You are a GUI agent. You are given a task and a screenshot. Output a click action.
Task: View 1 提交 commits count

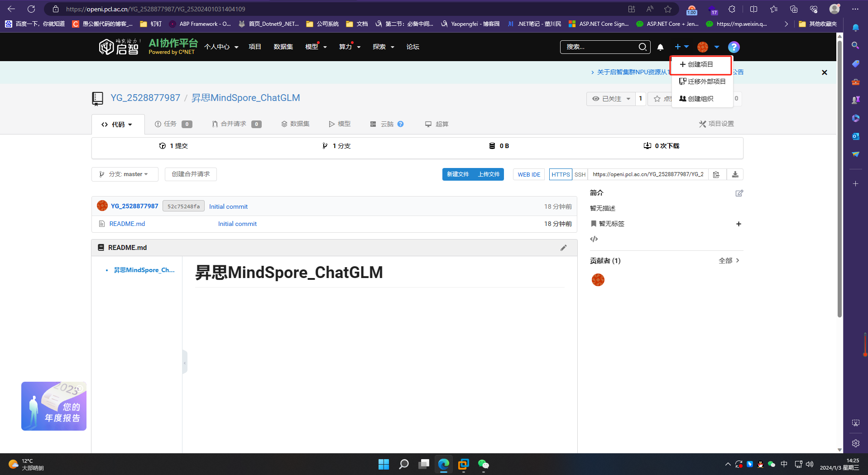coord(173,146)
